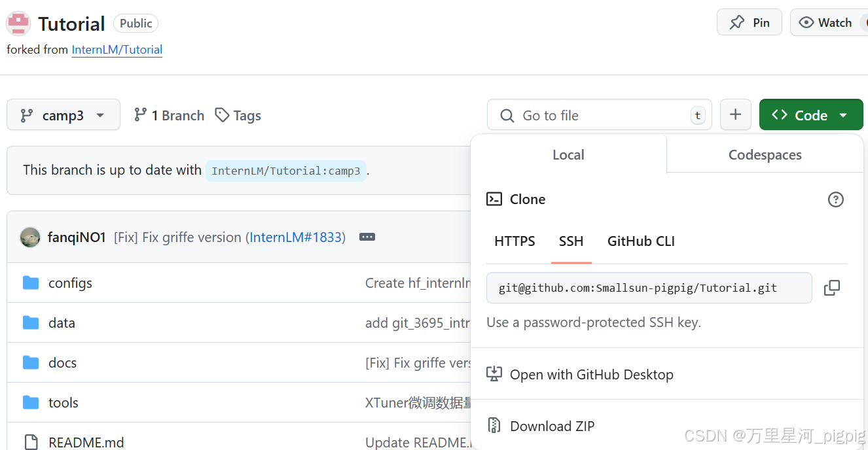The height and width of the screenshot is (450, 868).
Task: Click the code brackets icon on Code button
Action: pyautogui.click(x=780, y=115)
